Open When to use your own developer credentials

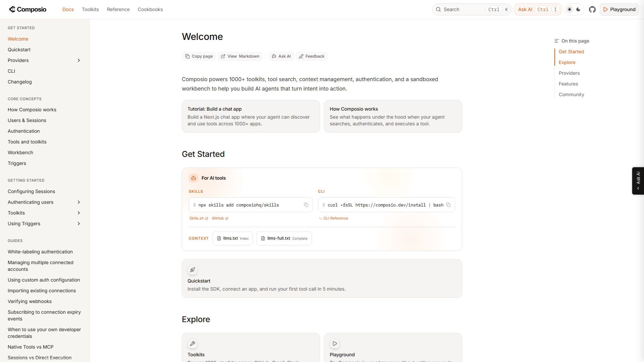point(44,333)
